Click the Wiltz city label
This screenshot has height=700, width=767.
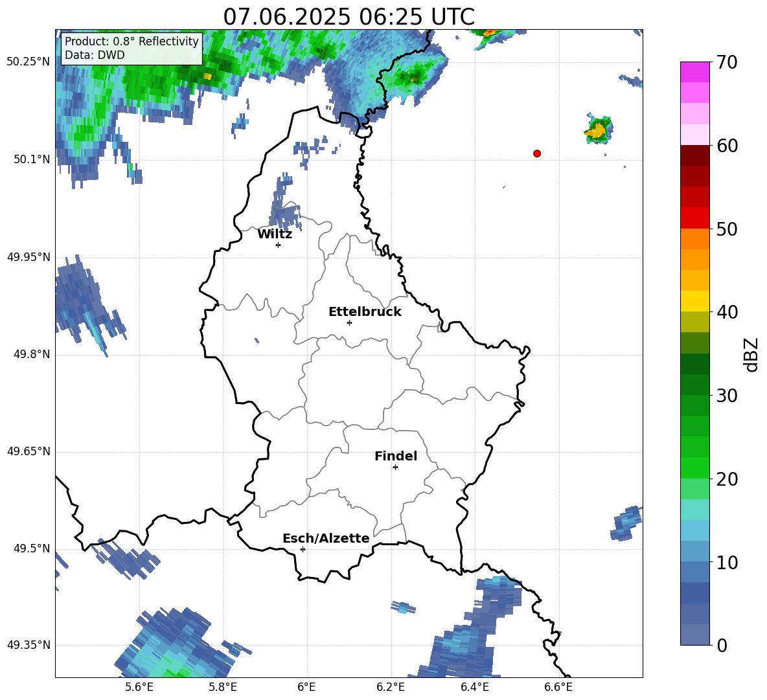pos(275,234)
